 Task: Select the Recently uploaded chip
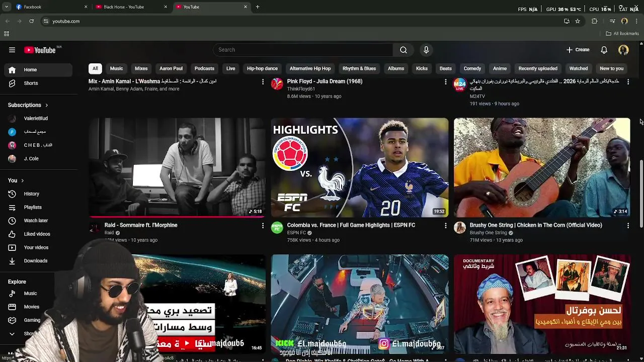pyautogui.click(x=538, y=68)
